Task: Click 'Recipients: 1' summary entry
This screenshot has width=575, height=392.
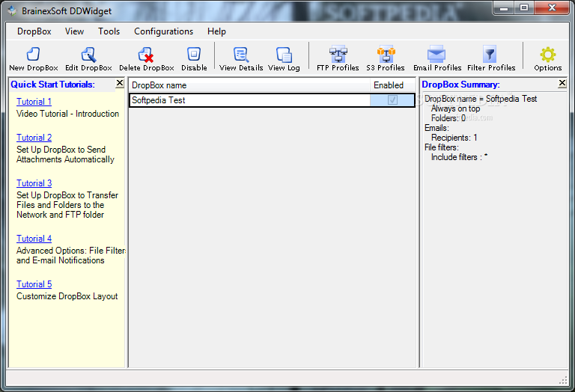Action: tap(454, 138)
